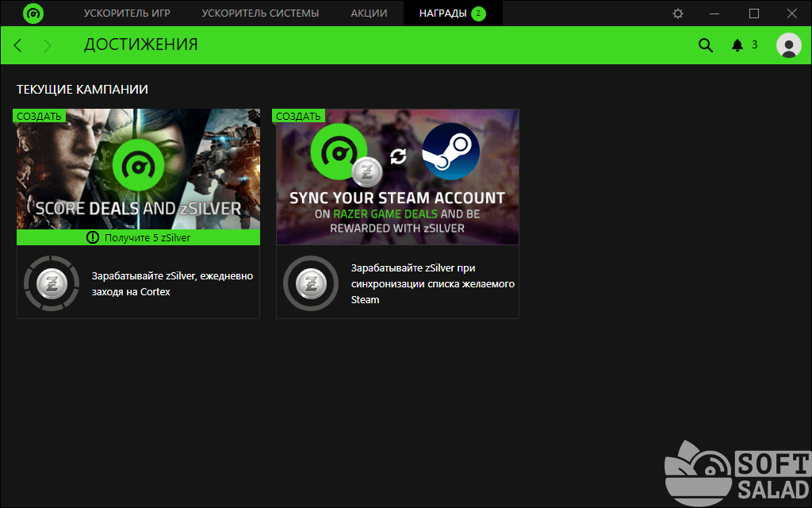Open notifications bell icon
This screenshot has width=812, height=508.
pos(737,45)
